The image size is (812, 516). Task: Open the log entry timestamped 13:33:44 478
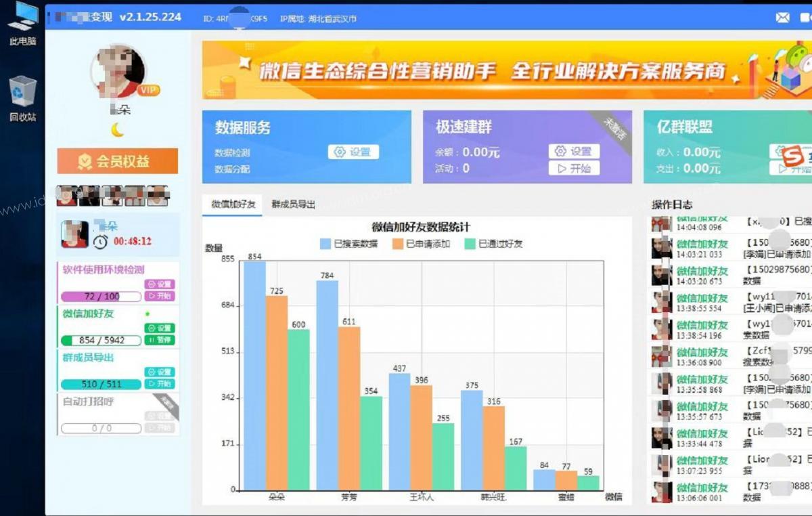pyautogui.click(x=731, y=438)
